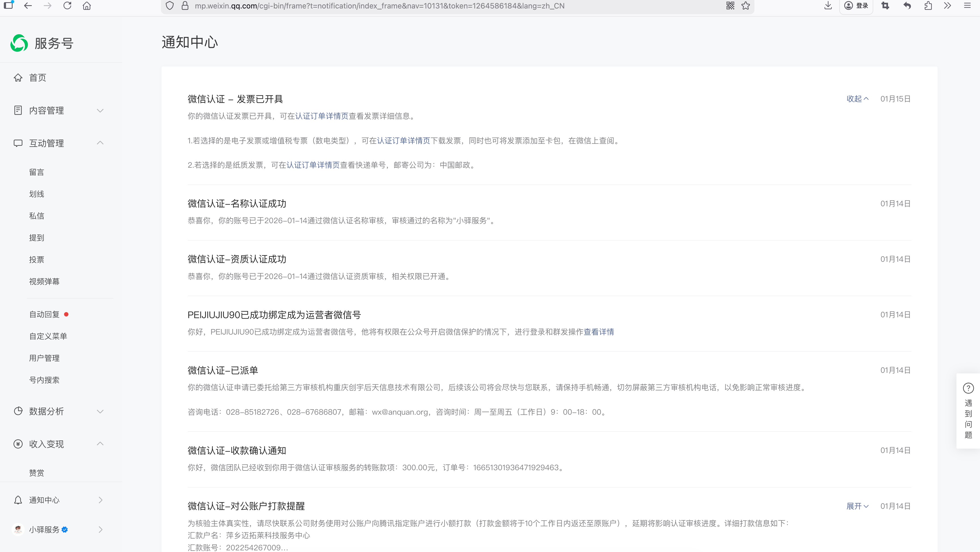Click the browser home icon
This screenshot has height=552, width=980.
[x=87, y=6]
